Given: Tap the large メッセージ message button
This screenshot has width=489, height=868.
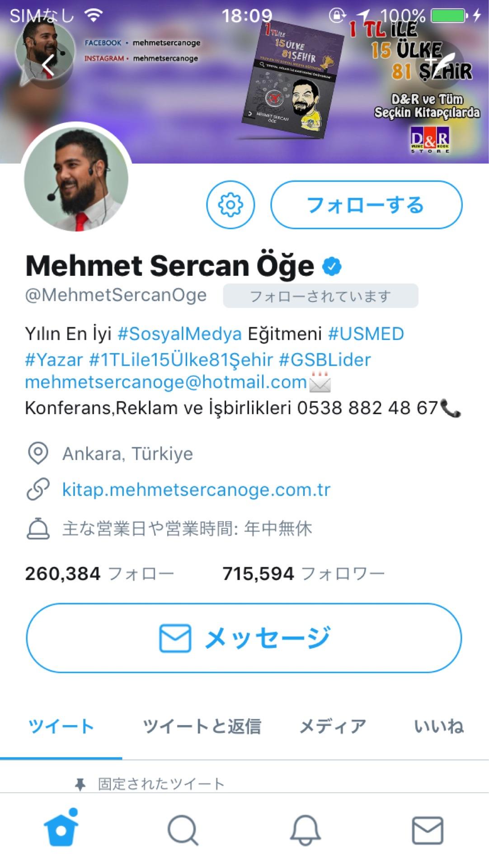Looking at the screenshot, I should pyautogui.click(x=244, y=638).
